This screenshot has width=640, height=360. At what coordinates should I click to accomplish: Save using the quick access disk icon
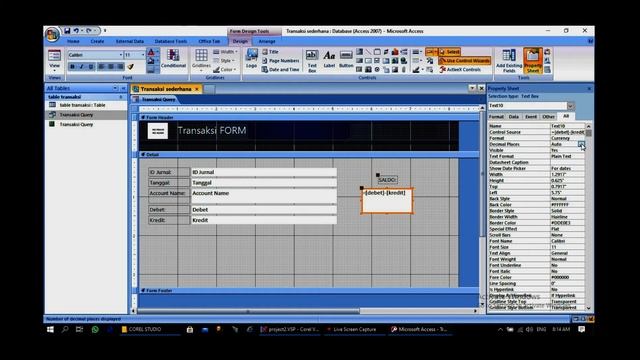[67, 31]
